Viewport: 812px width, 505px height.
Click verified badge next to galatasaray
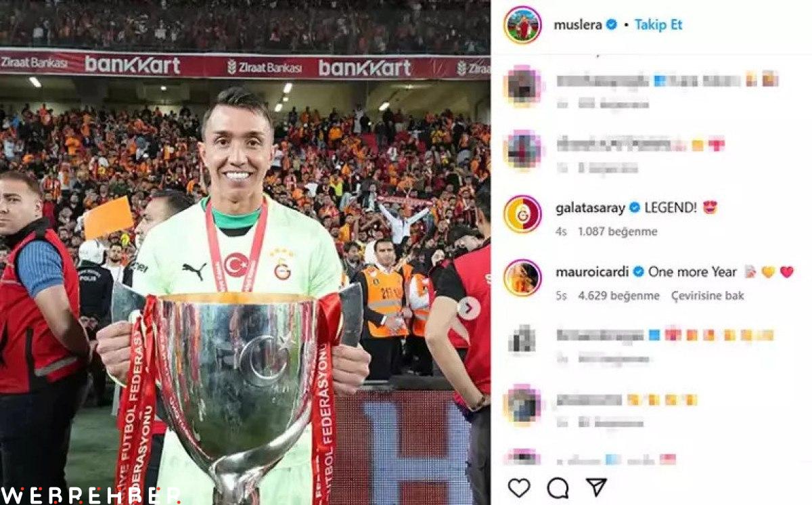(x=635, y=208)
